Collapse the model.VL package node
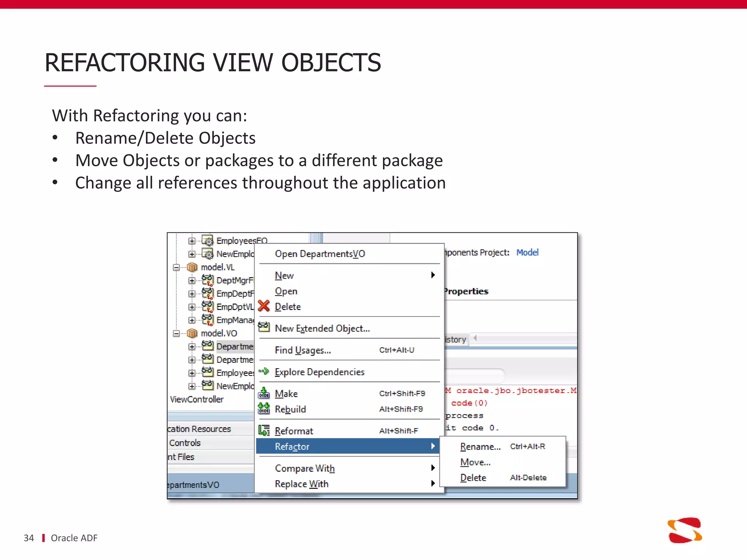Image resolution: width=747 pixels, height=560 pixels. (176, 267)
